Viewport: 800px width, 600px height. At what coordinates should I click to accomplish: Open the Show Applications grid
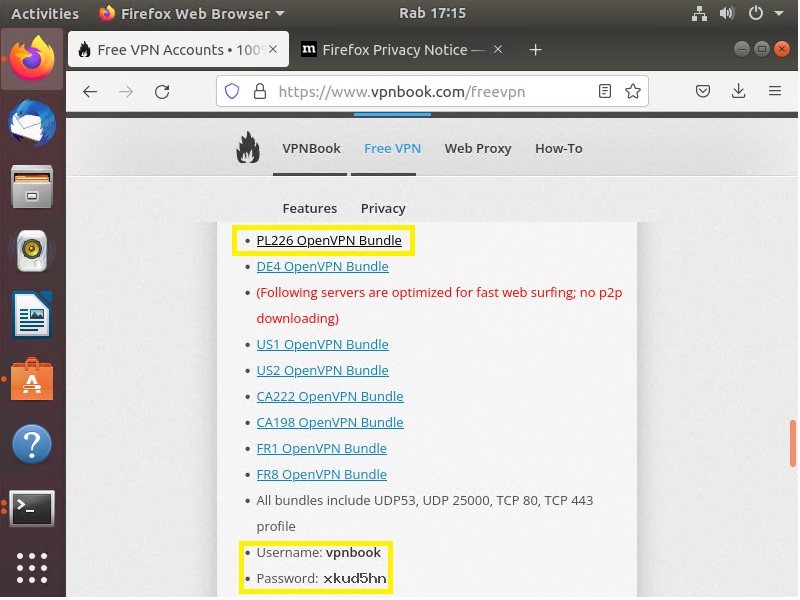(x=32, y=567)
